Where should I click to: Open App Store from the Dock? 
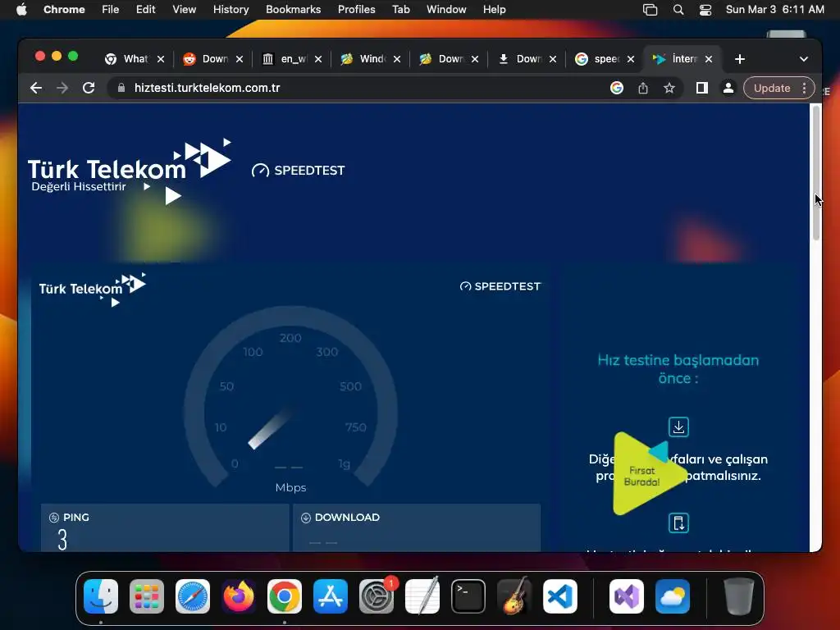click(x=331, y=596)
